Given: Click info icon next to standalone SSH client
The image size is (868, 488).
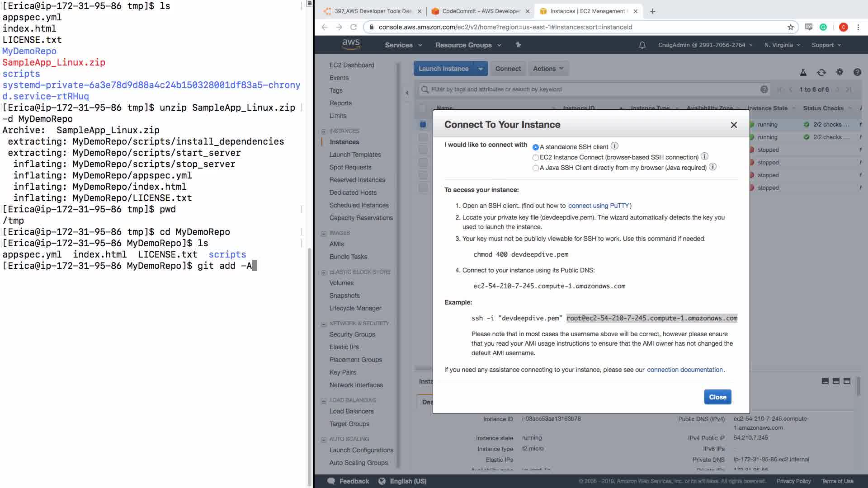Looking at the screenshot, I should pyautogui.click(x=614, y=146).
